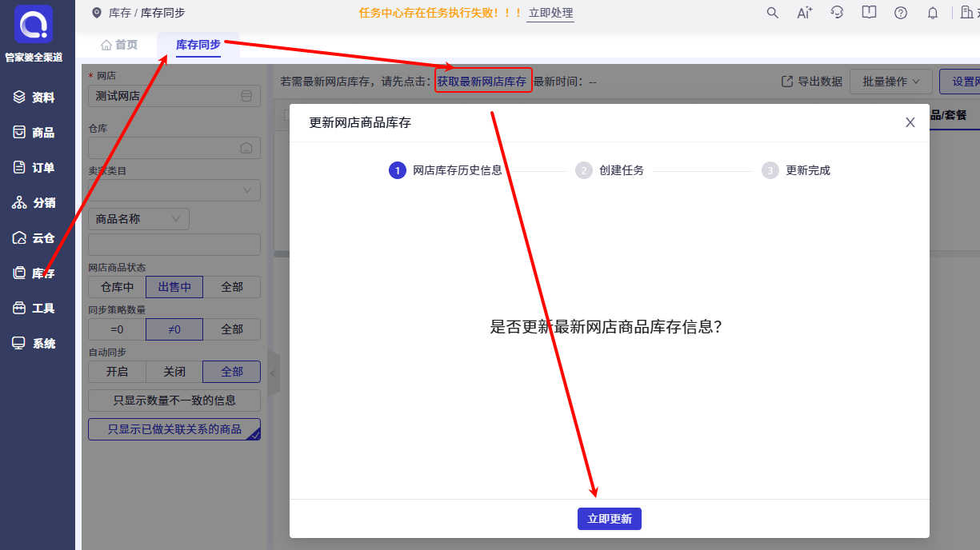Viewport: 980px width, 550px height.
Task: Click the text box below 商品名称
Action: [174, 245]
